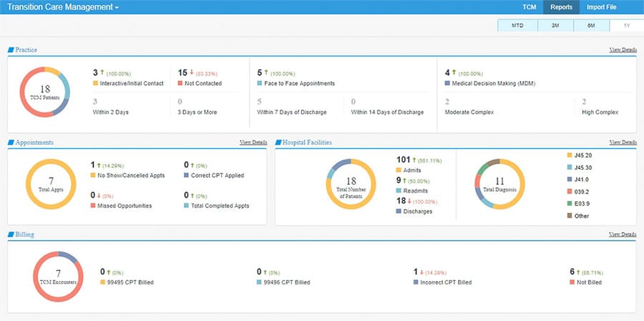This screenshot has width=644, height=321.
Task: Select the MTD time range
Action: coord(517,26)
